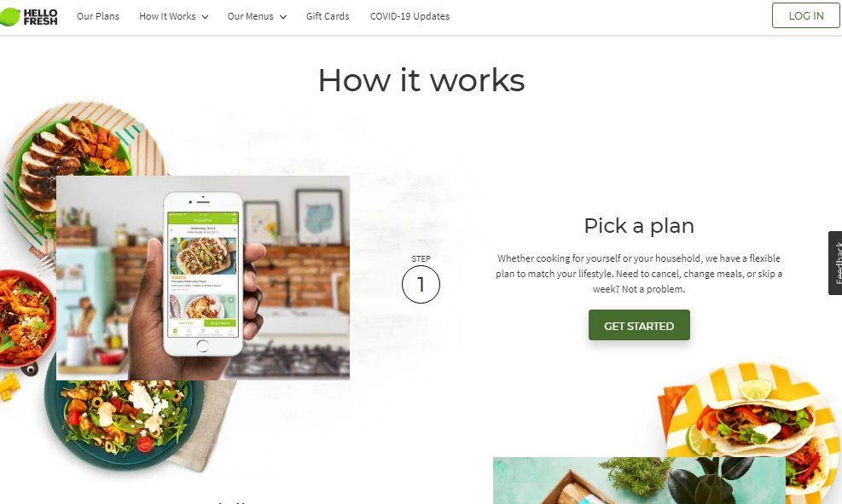Viewport: 842px width, 504px height.
Task: Expand the How It Works chevron
Action: click(205, 17)
